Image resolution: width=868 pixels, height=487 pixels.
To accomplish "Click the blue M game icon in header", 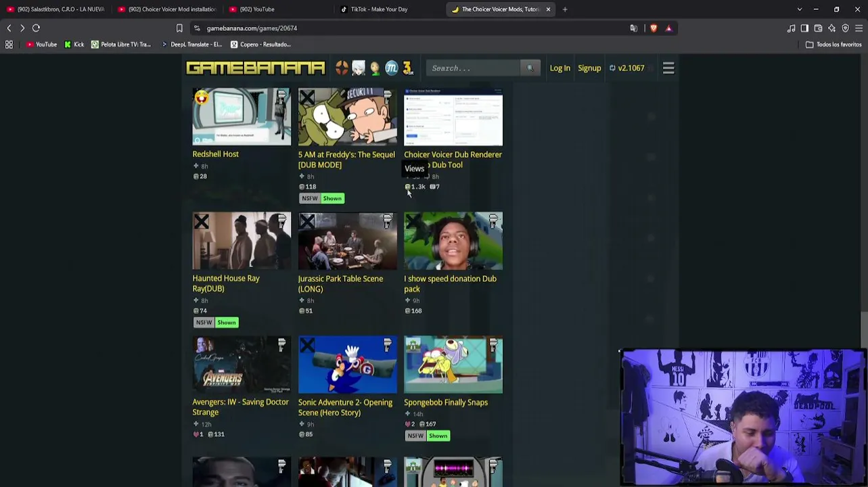I will click(391, 68).
